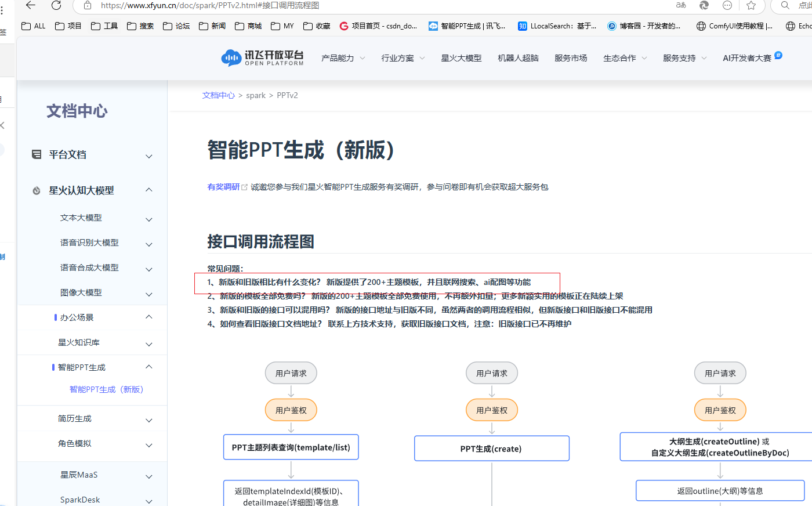Open the 项目首页 - csdn bookmark
Viewport: 812px width, 506px height.
tap(379, 26)
